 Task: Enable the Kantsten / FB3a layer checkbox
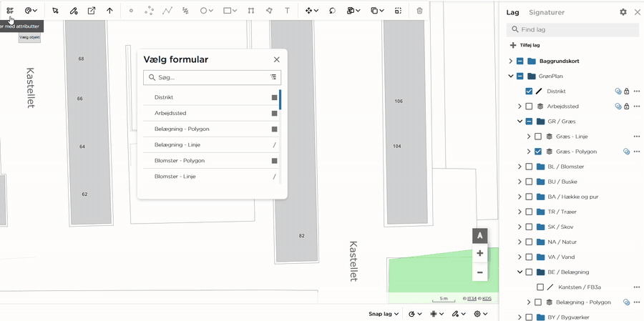tap(540, 287)
